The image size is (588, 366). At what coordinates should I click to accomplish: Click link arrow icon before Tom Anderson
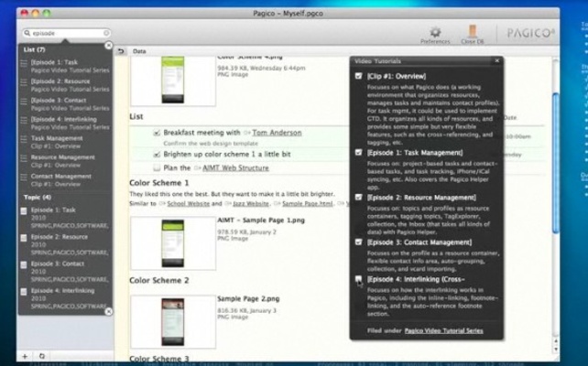pyautogui.click(x=247, y=133)
